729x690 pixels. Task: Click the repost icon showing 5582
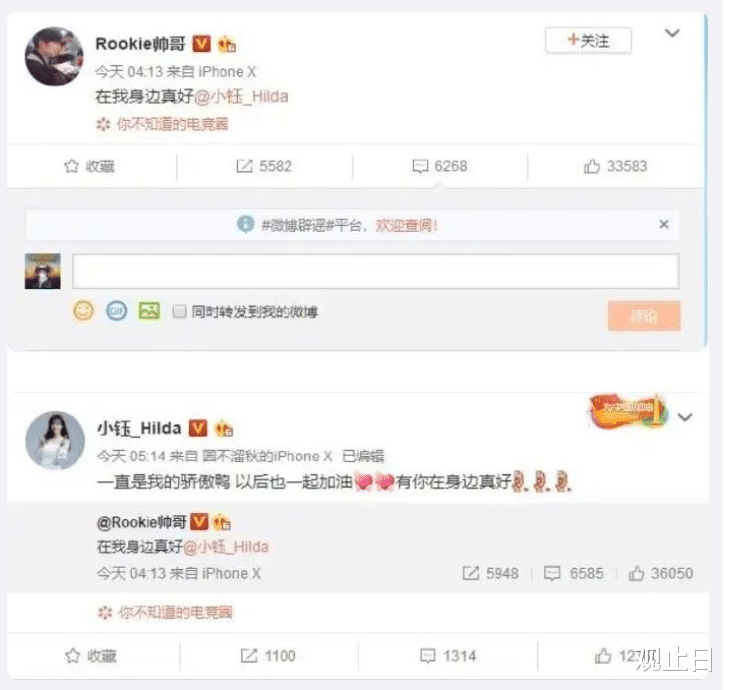click(245, 166)
